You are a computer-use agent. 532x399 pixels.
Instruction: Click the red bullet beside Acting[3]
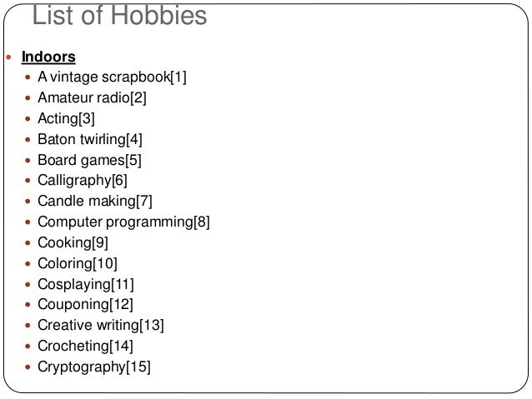(x=28, y=119)
